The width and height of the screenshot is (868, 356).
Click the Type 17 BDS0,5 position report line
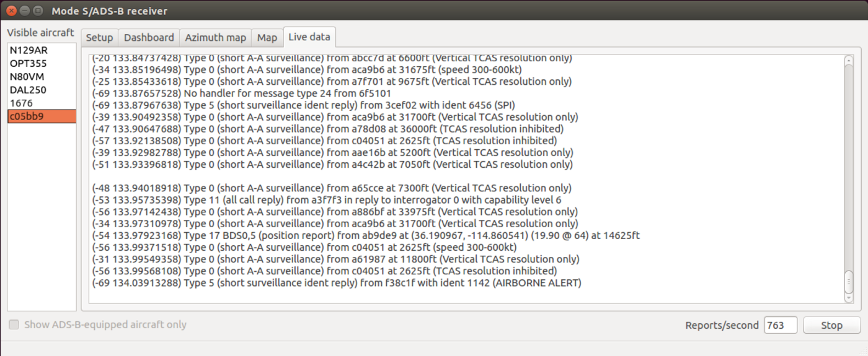(x=366, y=235)
